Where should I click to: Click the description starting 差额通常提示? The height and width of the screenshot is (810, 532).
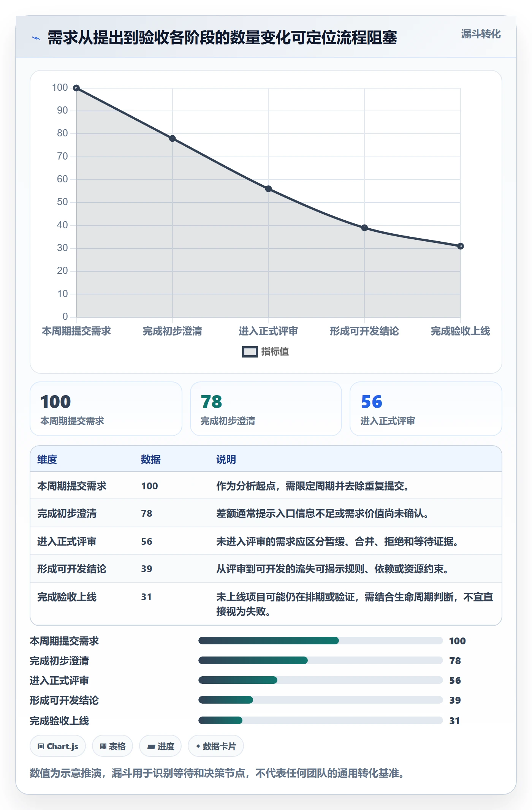[x=323, y=513]
